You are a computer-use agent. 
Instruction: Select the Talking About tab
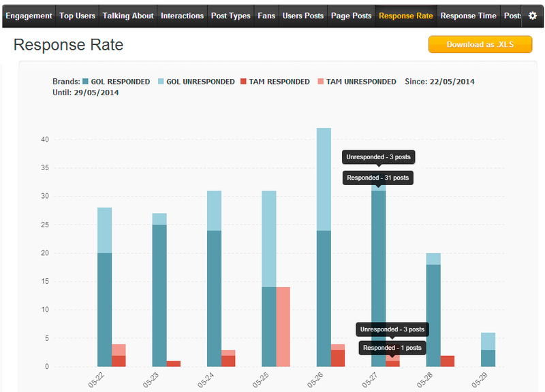[x=128, y=16]
